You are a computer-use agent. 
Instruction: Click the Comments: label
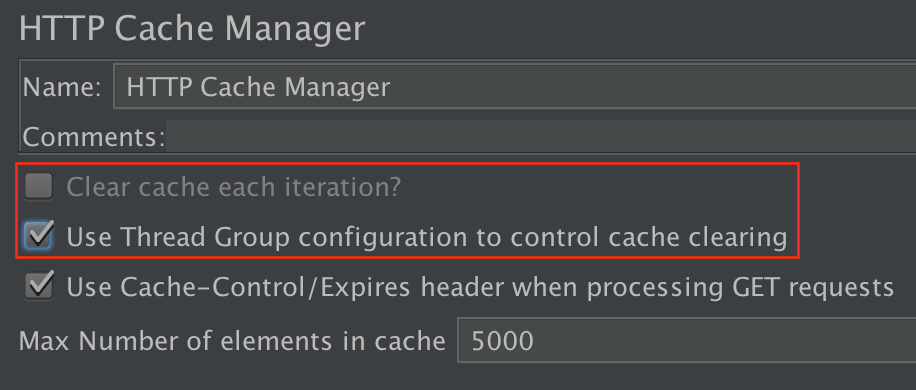pos(93,138)
